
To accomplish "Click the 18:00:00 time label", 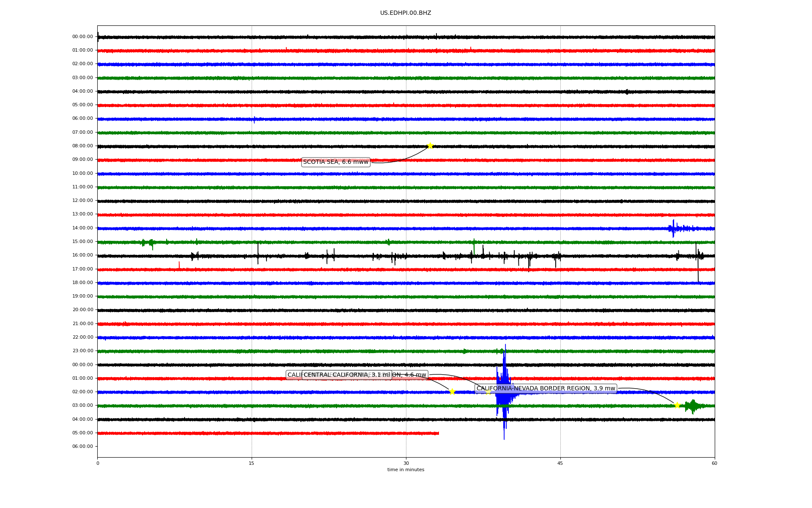I will (82, 283).
